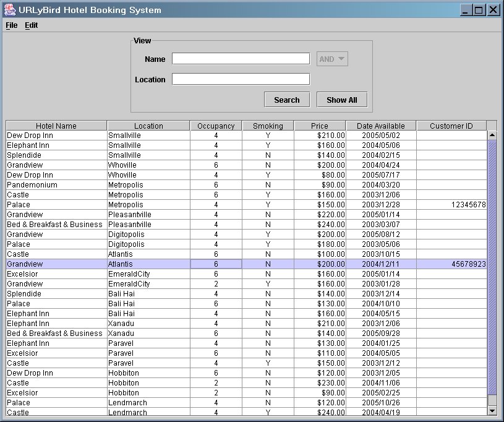
Task: Click the Search button
Action: click(287, 100)
